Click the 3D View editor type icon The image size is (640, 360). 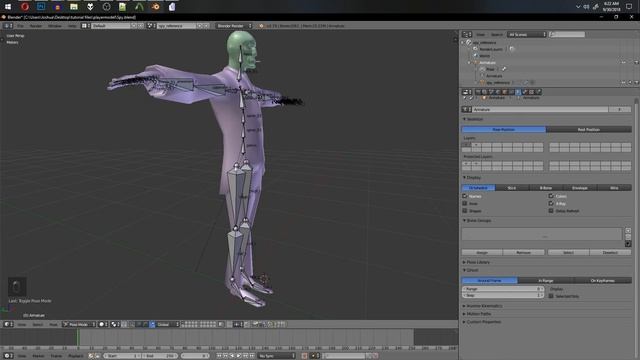click(8, 324)
